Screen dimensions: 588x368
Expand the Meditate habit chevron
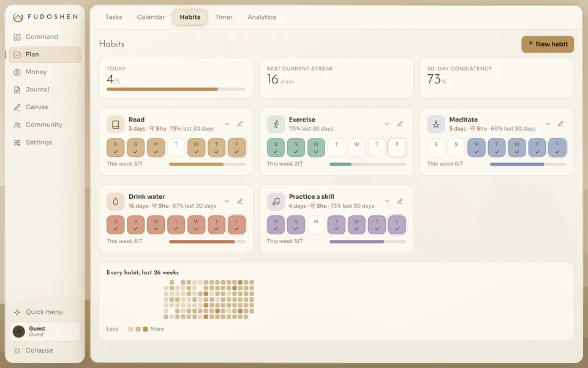tap(548, 124)
